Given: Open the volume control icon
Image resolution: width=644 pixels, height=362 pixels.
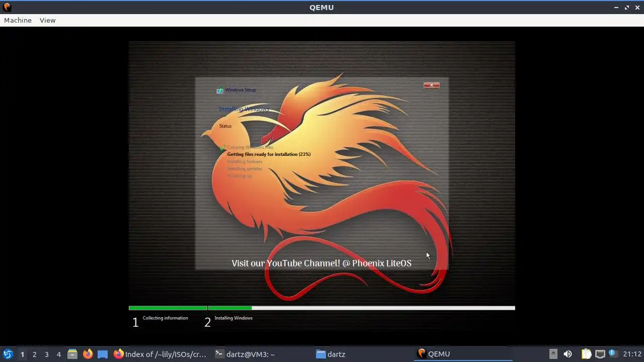Looking at the screenshot, I should [568, 354].
